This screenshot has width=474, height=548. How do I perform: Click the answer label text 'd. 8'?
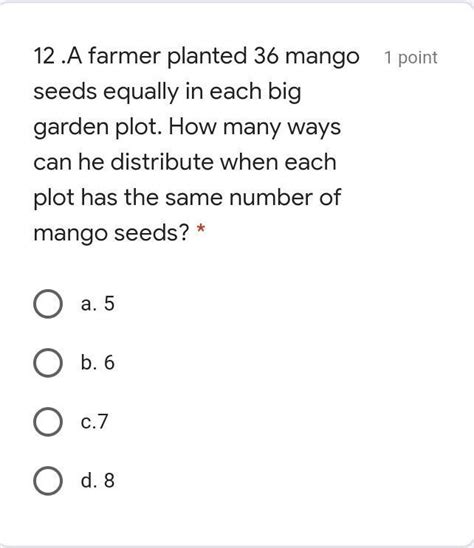click(x=98, y=480)
